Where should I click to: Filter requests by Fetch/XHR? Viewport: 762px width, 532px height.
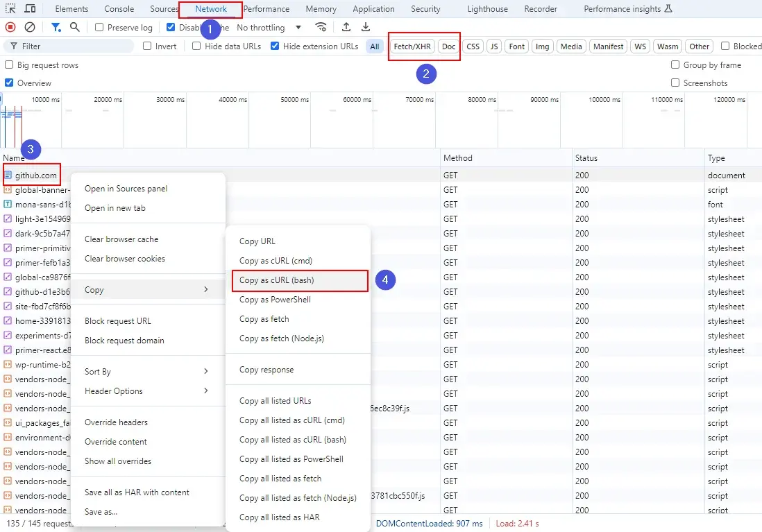click(x=412, y=46)
